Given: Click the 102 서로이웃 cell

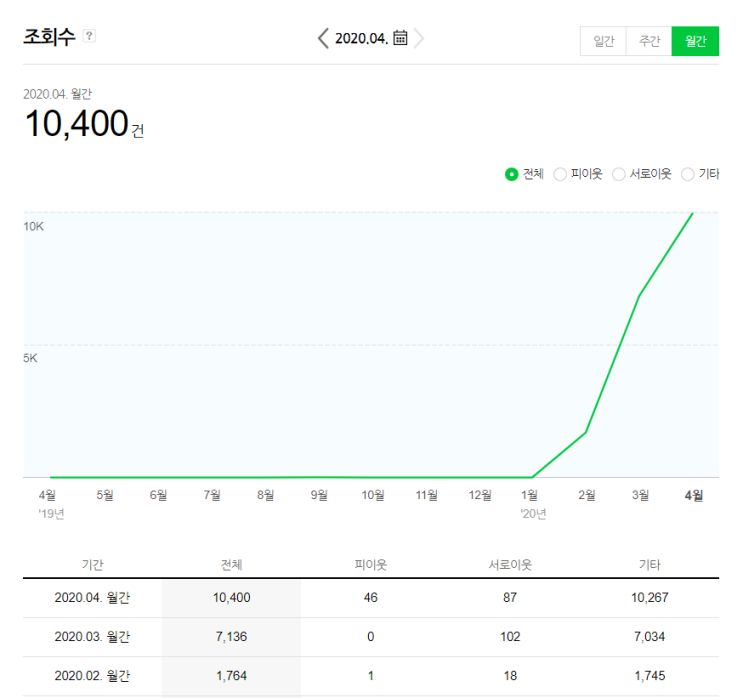Looking at the screenshot, I should 510,637.
